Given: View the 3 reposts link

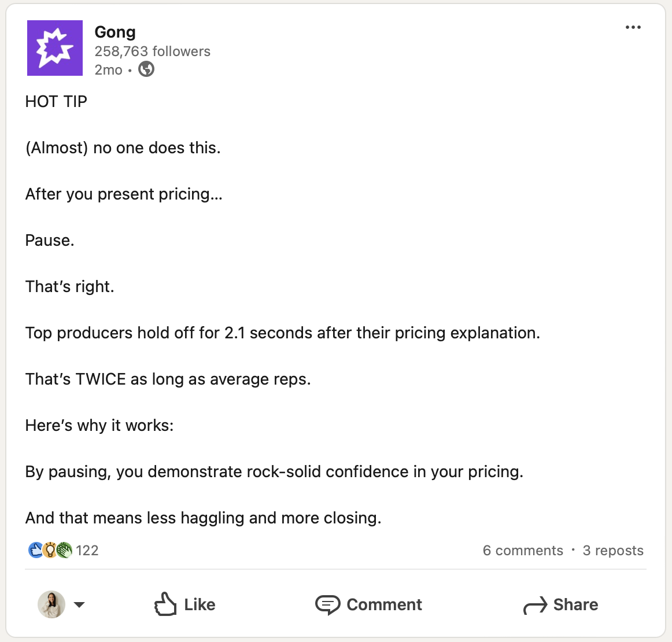Looking at the screenshot, I should tap(613, 551).
